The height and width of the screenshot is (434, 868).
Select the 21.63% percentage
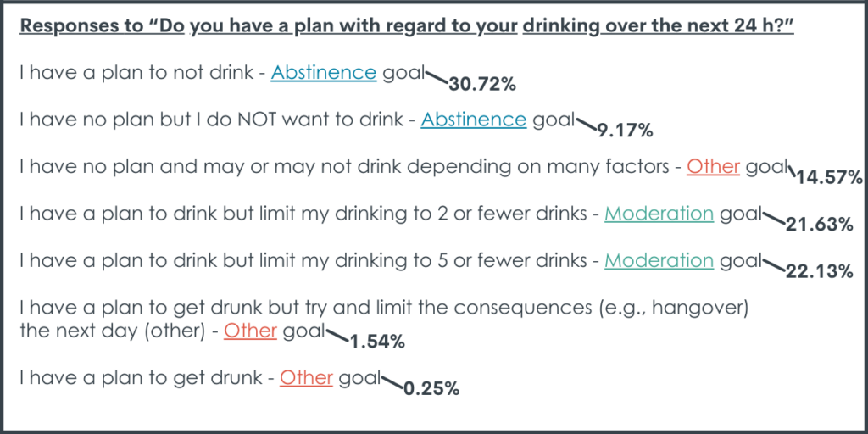[x=819, y=225]
